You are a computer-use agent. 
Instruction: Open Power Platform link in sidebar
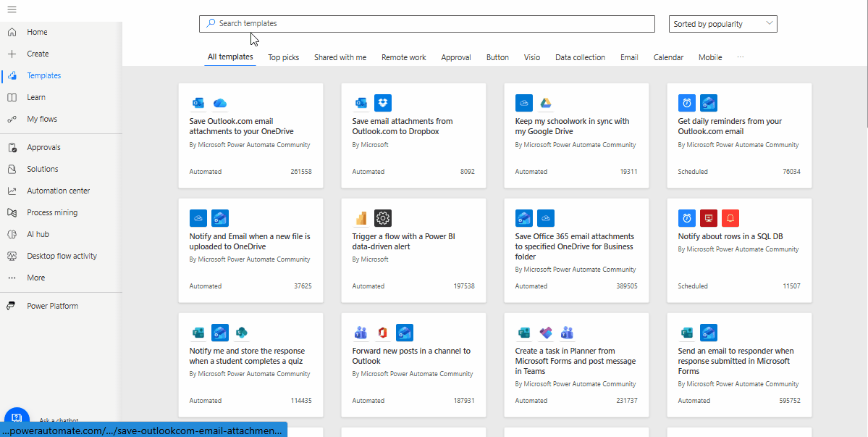point(52,306)
